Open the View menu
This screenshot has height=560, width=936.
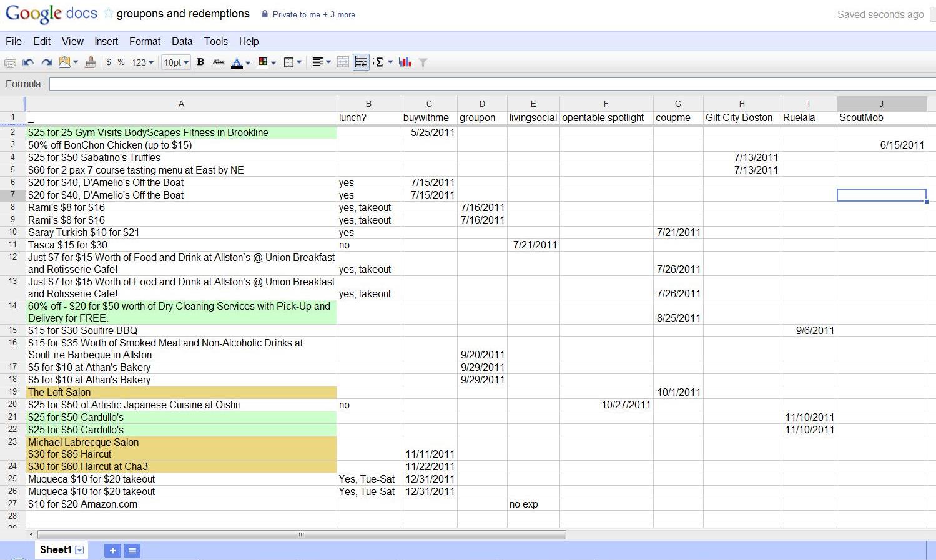click(72, 41)
